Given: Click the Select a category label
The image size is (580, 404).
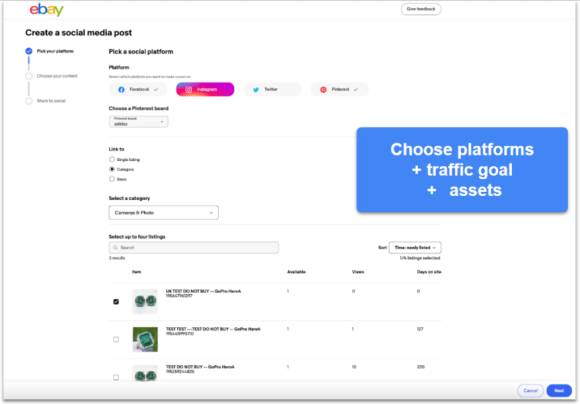Looking at the screenshot, I should click(x=129, y=198).
